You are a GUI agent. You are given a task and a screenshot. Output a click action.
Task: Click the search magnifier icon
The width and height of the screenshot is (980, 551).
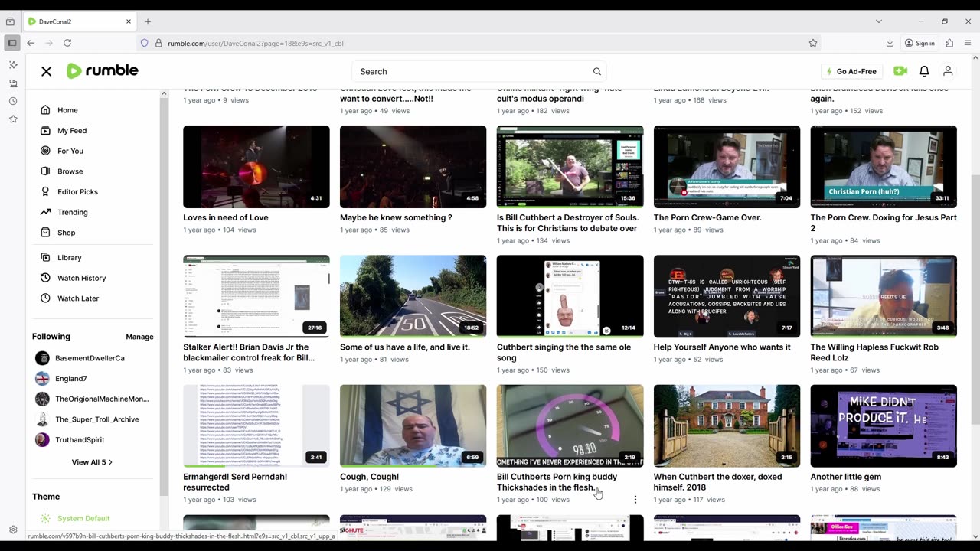[597, 71]
